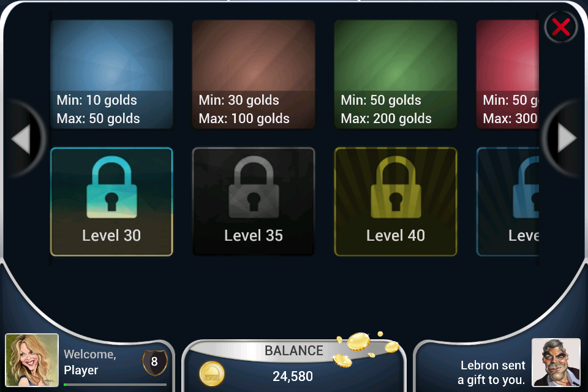Tap the level 8 shield badge
Screen dimensions: 588x392
tap(154, 363)
